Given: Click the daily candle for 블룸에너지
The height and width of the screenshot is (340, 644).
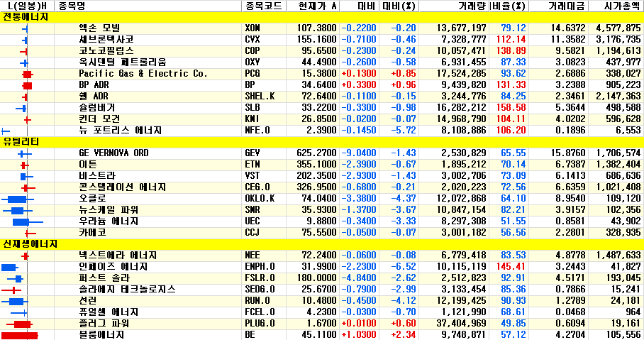Looking at the screenshot, I should (x=19, y=336).
